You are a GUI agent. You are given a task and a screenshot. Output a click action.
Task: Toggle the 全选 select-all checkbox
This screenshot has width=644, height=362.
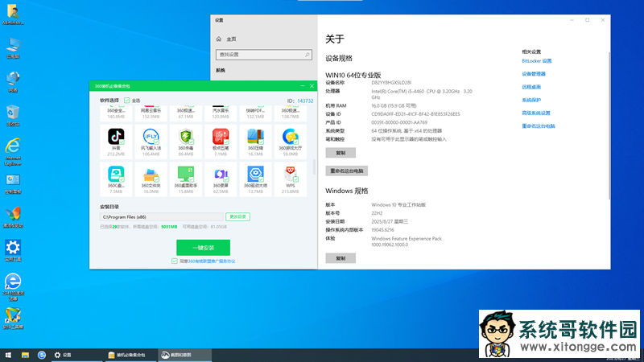[x=127, y=100]
